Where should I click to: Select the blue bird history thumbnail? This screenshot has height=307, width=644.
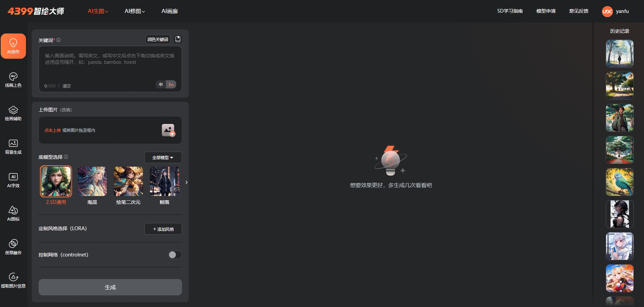619,182
